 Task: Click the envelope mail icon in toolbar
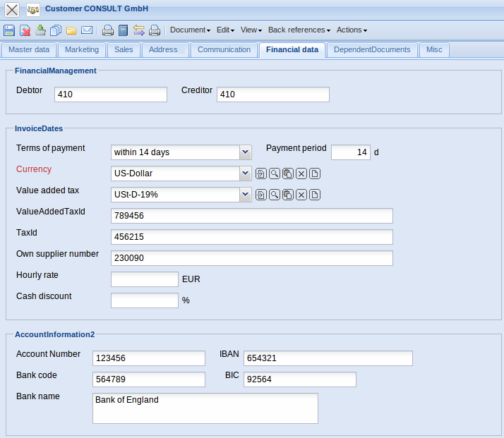(87, 30)
